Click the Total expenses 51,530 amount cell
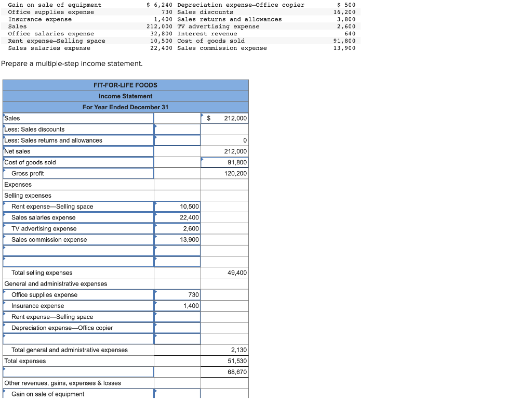 [x=224, y=360]
